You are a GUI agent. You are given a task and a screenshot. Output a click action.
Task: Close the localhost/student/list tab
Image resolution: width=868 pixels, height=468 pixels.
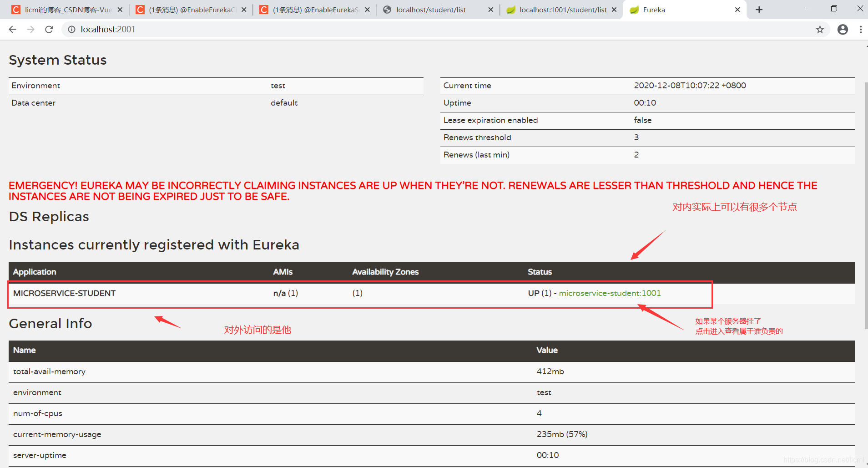tap(490, 10)
